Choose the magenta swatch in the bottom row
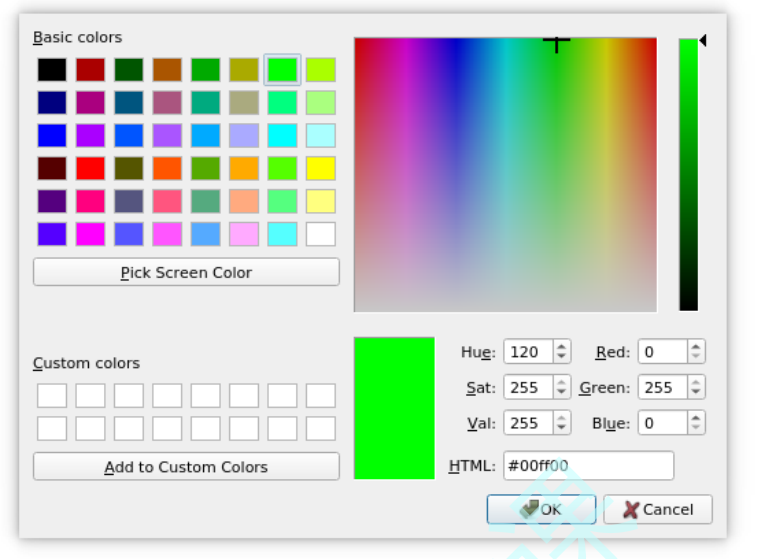The width and height of the screenshot is (766, 559). click(90, 234)
